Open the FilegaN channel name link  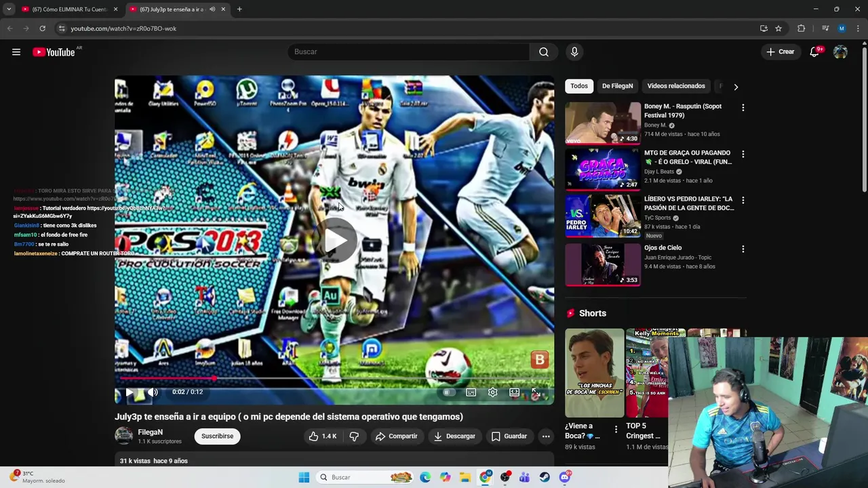151,432
